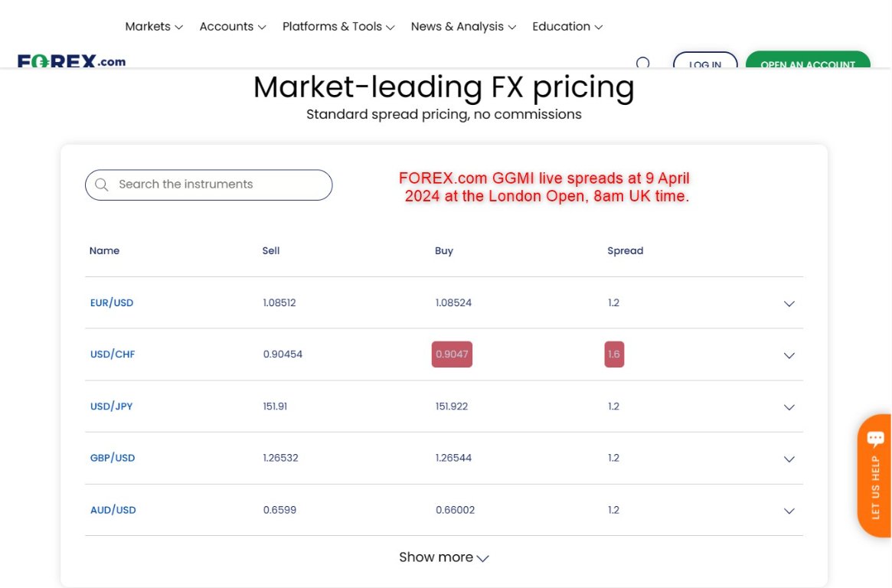Screen dimensions: 892x588
Task: Click the FOREX.com logo
Action: (x=71, y=60)
